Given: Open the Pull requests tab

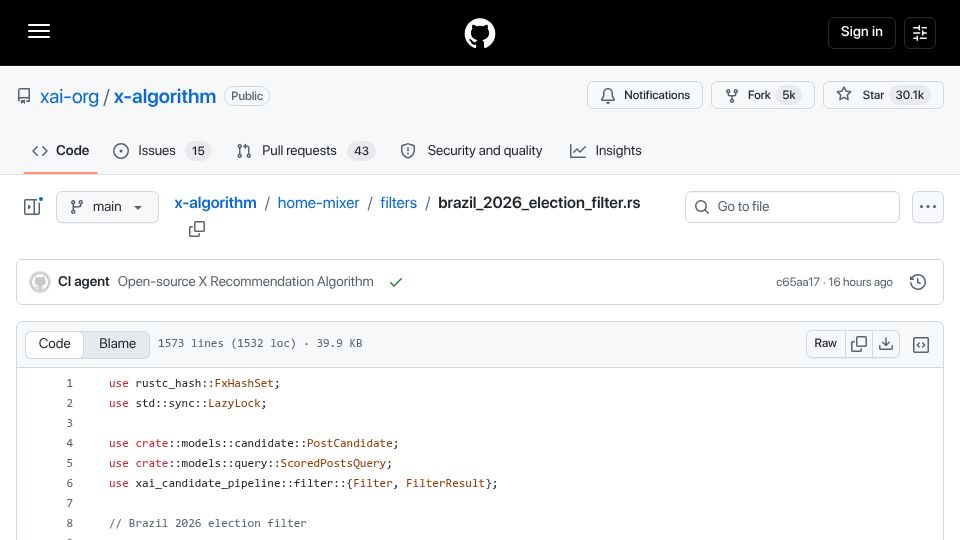Looking at the screenshot, I should [306, 151].
